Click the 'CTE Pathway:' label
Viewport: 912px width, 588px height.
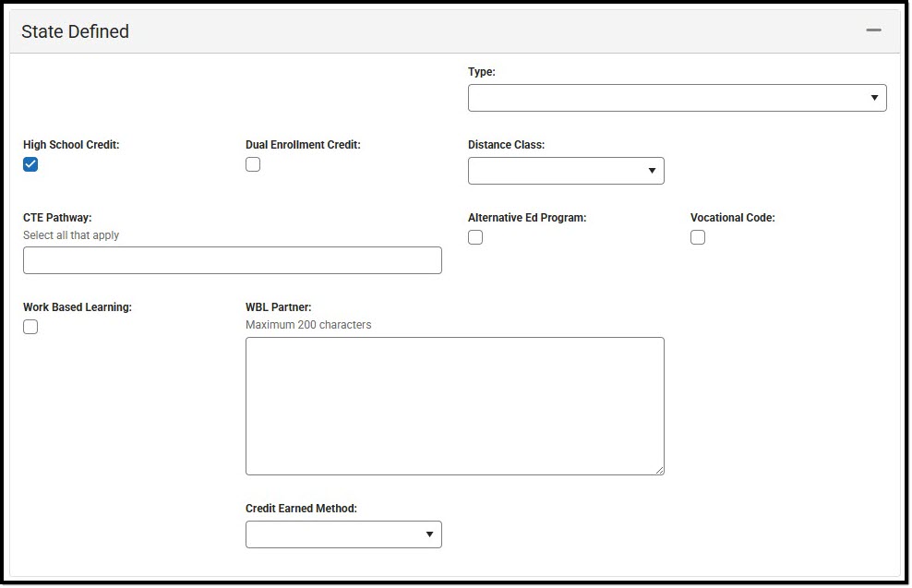point(57,218)
